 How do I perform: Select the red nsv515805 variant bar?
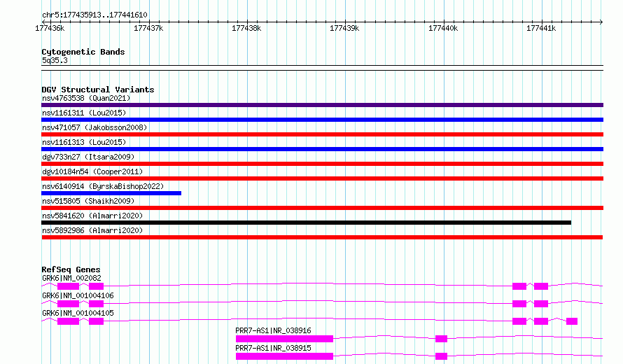click(x=322, y=208)
